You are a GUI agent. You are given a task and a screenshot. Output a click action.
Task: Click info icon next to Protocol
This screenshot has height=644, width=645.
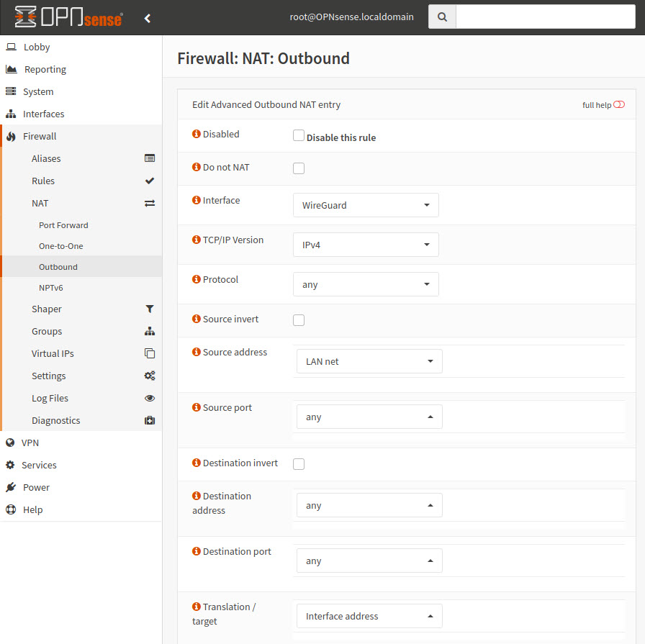pos(197,279)
